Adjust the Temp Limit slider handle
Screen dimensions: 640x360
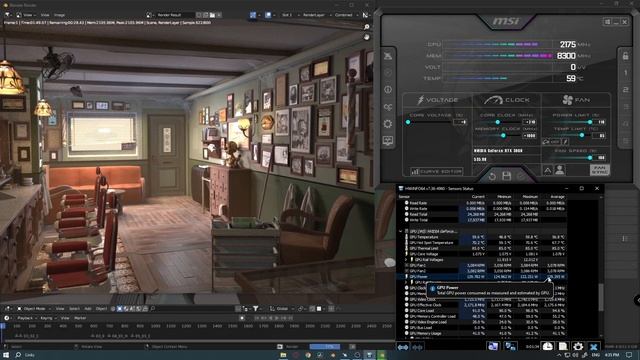pos(582,136)
